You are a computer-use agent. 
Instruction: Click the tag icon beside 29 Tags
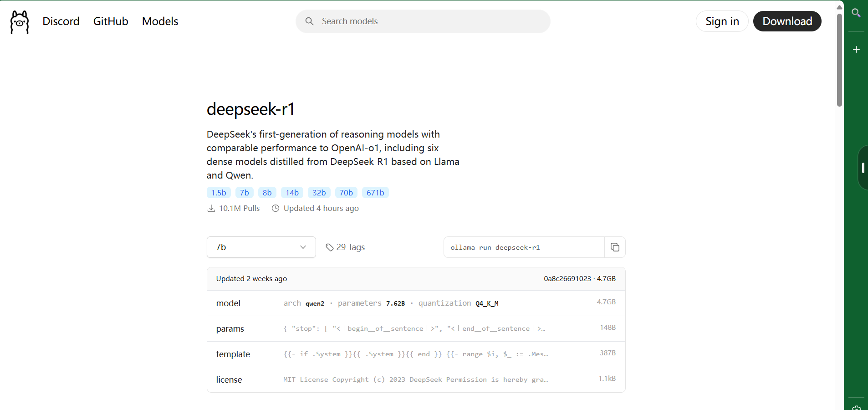click(x=330, y=247)
